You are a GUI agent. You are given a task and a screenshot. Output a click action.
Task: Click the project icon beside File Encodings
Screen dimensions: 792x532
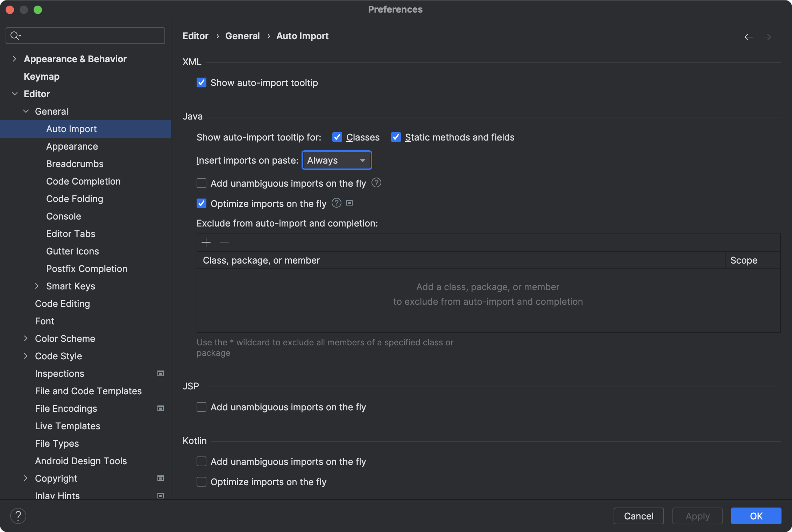[161, 409]
